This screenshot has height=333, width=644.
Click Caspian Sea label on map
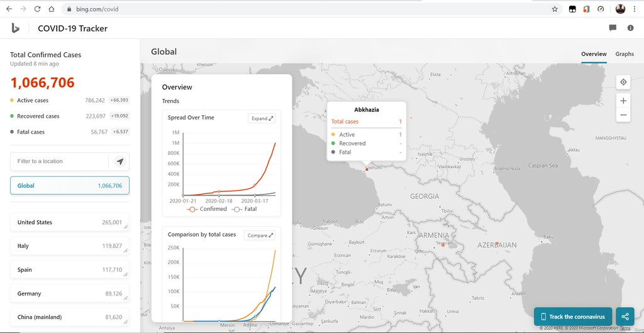tap(543, 166)
